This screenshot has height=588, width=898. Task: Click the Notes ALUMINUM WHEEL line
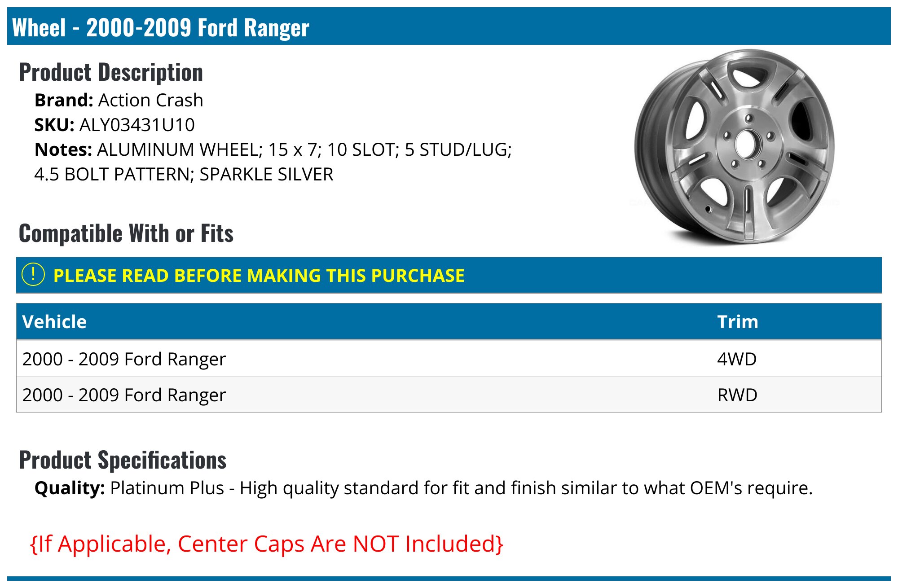click(x=273, y=149)
